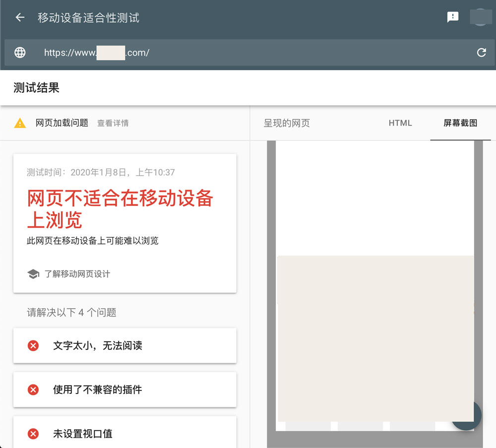The height and width of the screenshot is (448, 496).
Task: Click the red error icon beside 未设置视口值
Action: 33,434
